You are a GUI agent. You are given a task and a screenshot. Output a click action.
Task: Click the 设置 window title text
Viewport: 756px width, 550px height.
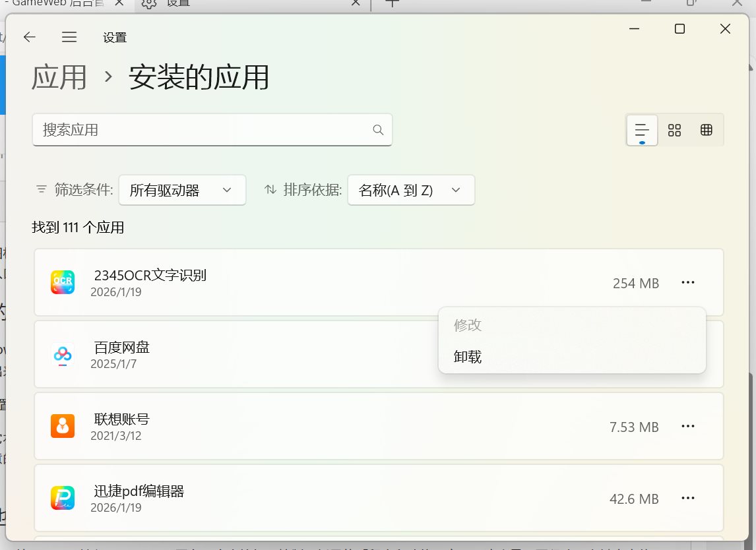point(115,38)
